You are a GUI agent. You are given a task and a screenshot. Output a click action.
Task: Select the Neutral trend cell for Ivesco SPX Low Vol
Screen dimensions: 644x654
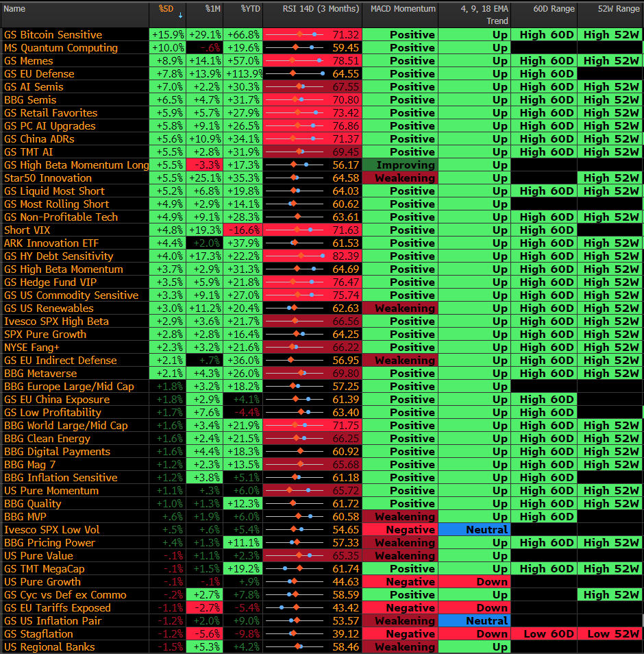(x=474, y=530)
